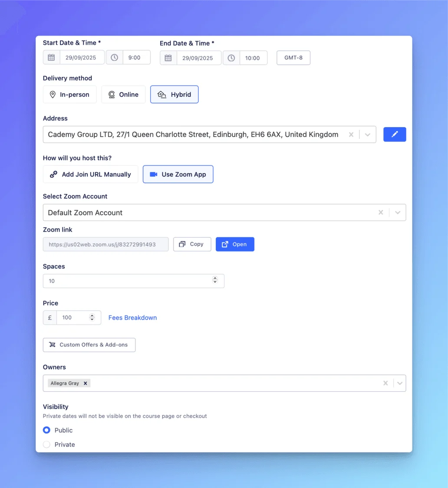448x488 pixels.
Task: Select Online delivery method
Action: coord(123,94)
